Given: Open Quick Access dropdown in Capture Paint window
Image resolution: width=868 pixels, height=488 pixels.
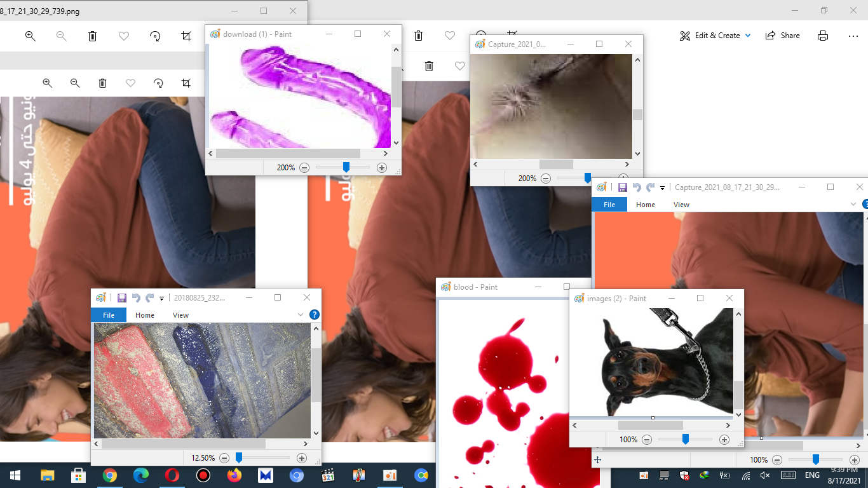Looking at the screenshot, I should pyautogui.click(x=662, y=187).
